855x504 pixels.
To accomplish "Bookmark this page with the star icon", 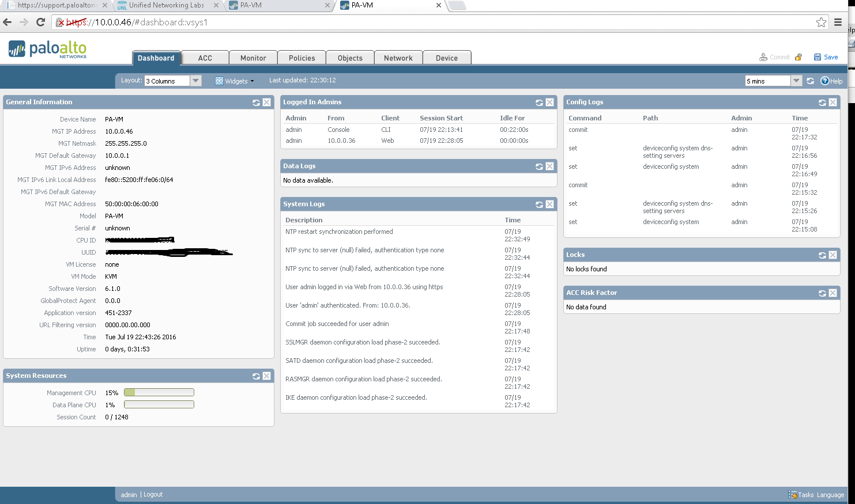I will 821,22.
